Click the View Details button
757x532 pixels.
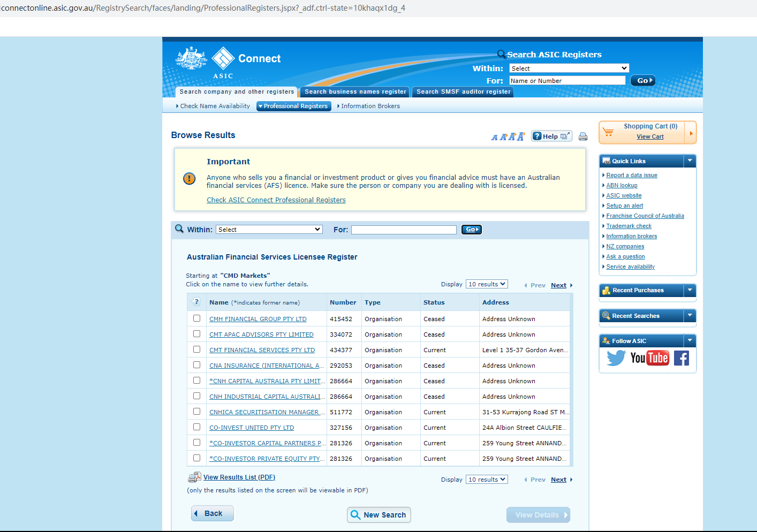538,515
